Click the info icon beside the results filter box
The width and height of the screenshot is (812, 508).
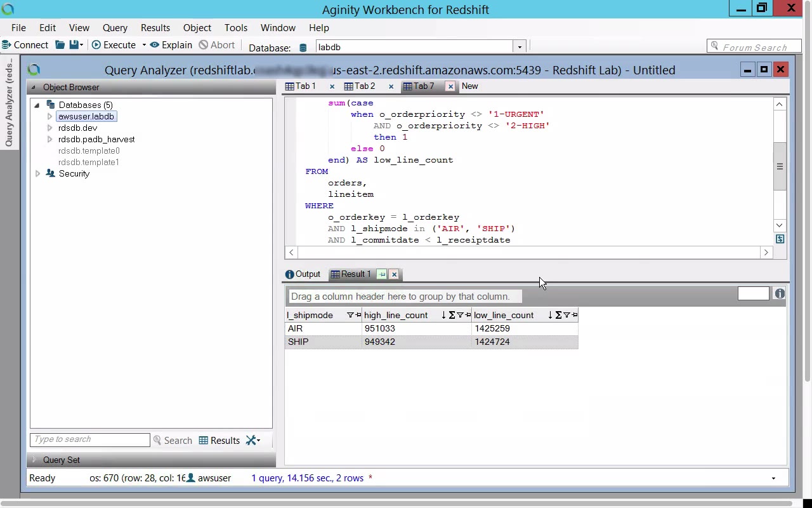pos(780,294)
